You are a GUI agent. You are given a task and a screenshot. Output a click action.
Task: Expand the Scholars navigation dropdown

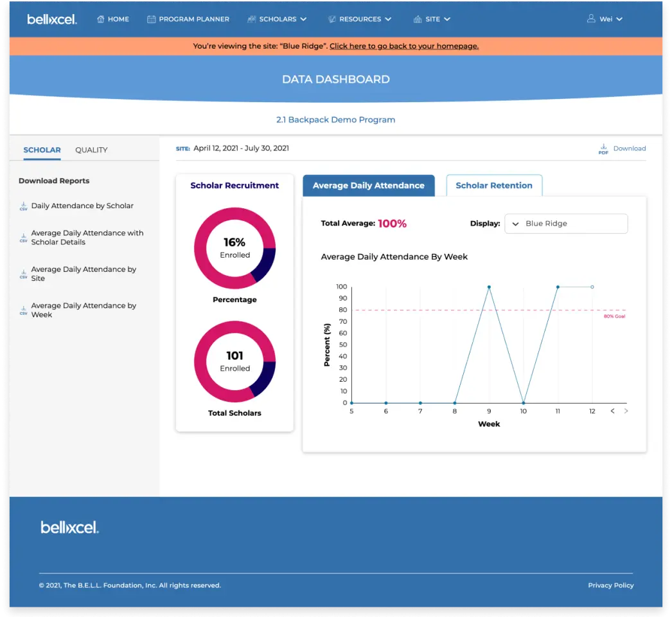[277, 19]
